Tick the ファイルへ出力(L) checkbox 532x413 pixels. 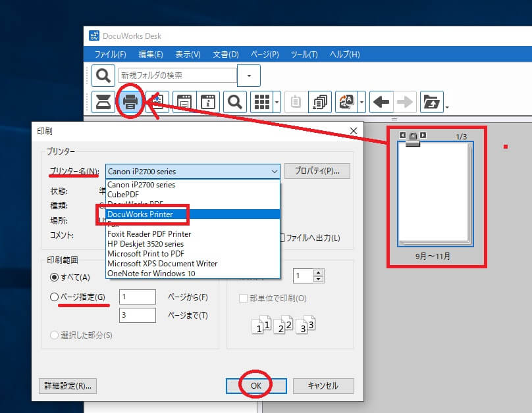coord(282,238)
